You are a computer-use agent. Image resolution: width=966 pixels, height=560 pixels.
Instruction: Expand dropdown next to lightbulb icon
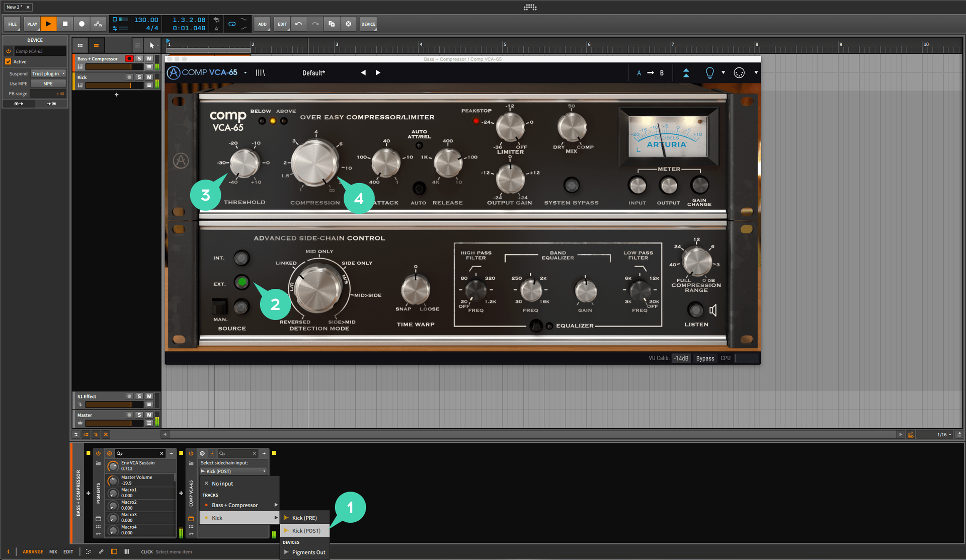point(723,72)
